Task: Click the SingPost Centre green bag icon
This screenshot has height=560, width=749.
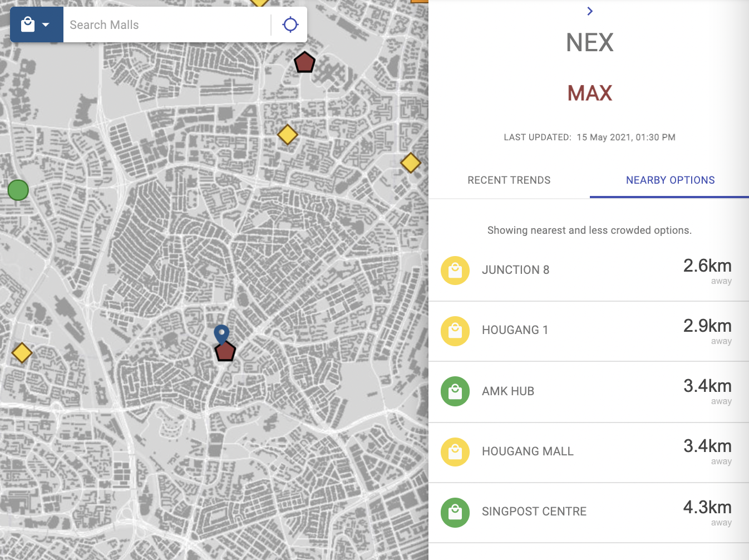Action: [x=455, y=512]
